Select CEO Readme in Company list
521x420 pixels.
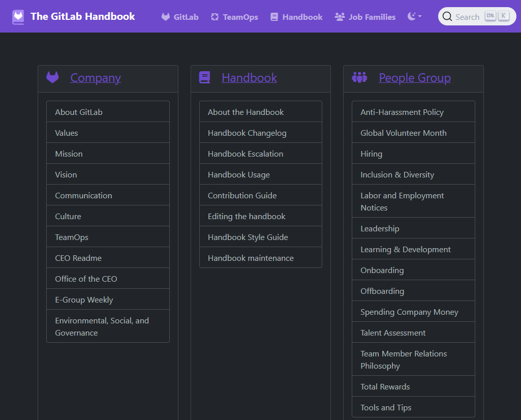click(78, 258)
